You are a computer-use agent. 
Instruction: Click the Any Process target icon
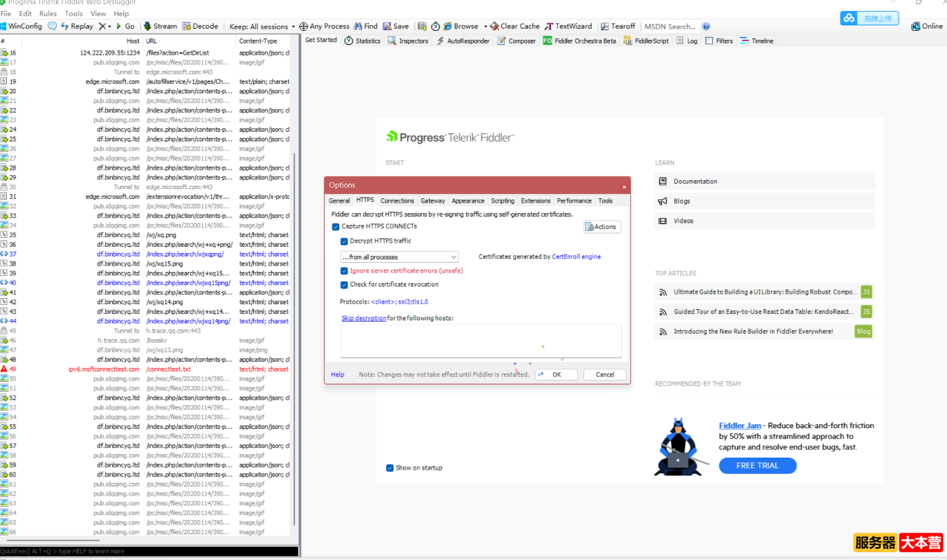click(x=304, y=26)
